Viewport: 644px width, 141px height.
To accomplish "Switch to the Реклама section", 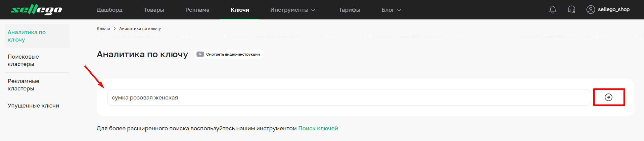I will pos(197,10).
